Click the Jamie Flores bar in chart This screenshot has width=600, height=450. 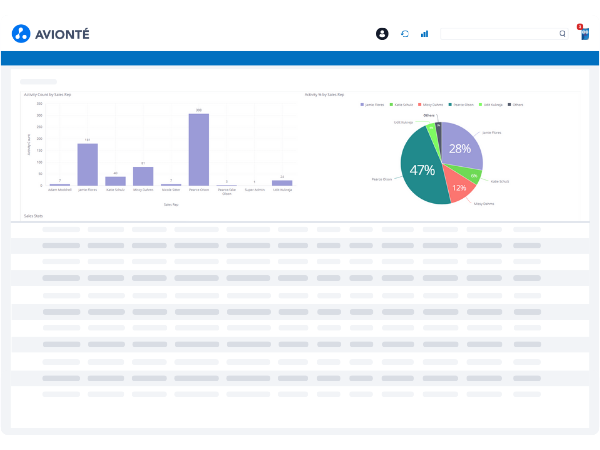pos(88,165)
